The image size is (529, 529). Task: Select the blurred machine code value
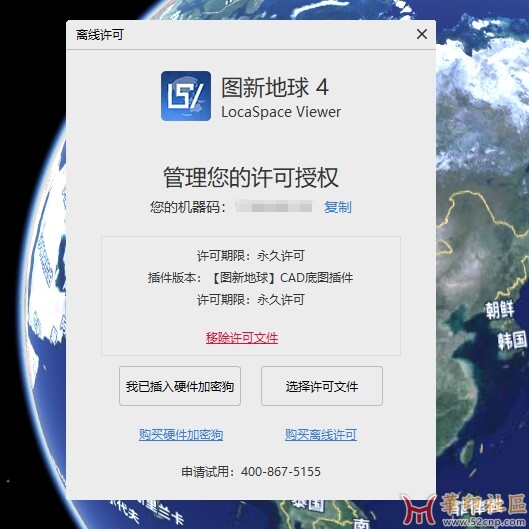(274, 206)
